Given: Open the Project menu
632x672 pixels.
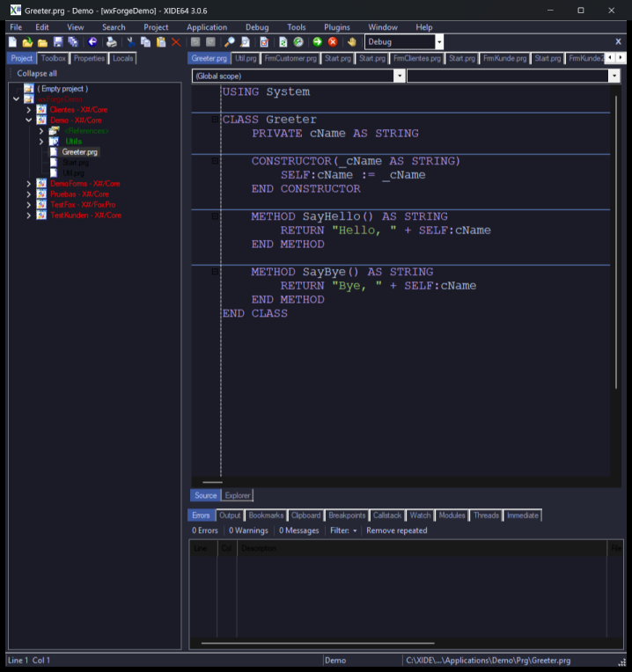Looking at the screenshot, I should 156,27.
